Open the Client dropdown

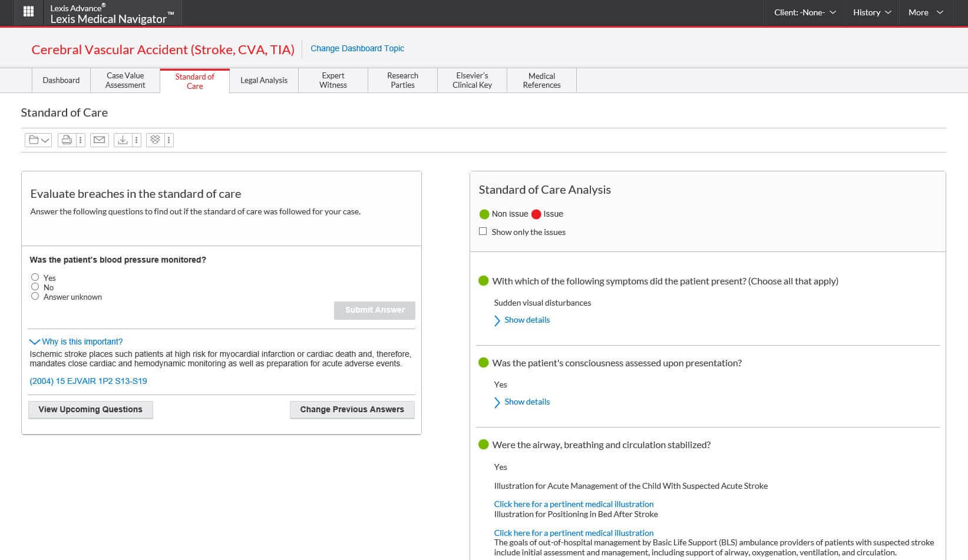(x=805, y=12)
